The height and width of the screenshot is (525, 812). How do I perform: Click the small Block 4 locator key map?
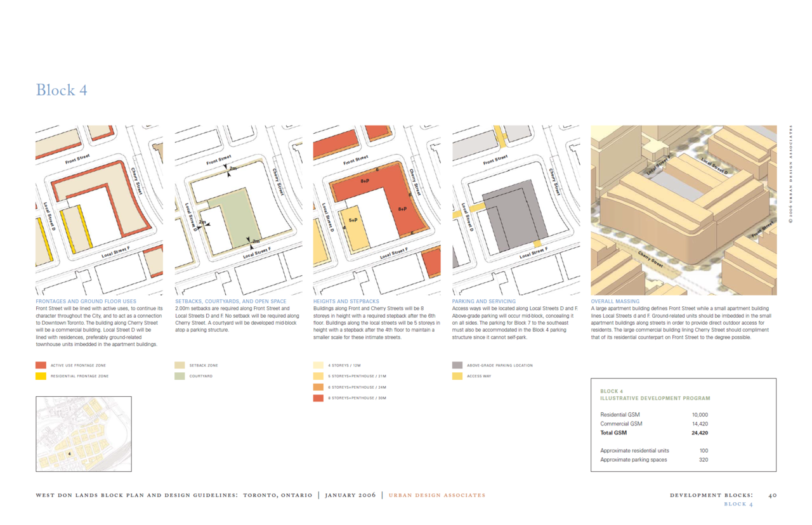[x=84, y=434]
